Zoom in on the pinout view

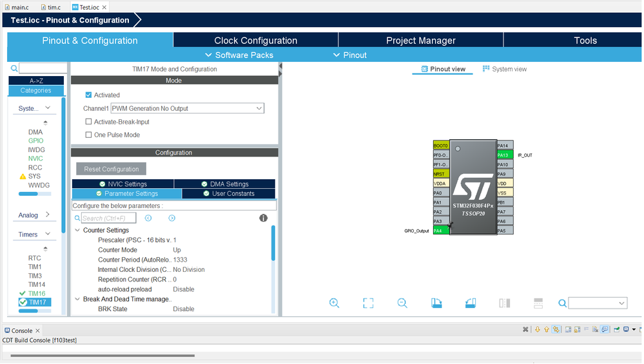click(x=334, y=303)
